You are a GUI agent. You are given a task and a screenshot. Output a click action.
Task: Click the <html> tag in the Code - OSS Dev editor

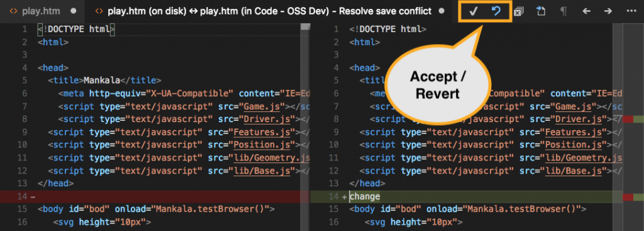pos(364,42)
